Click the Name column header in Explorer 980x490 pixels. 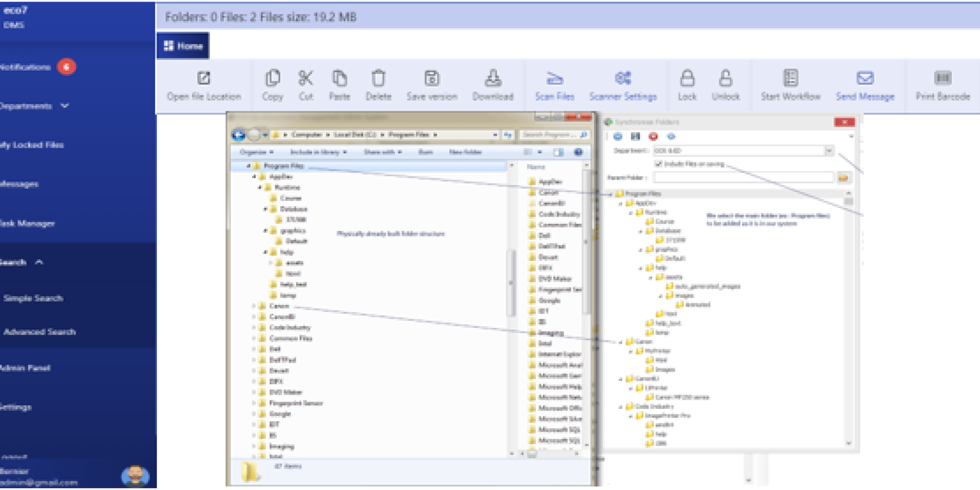tap(535, 167)
